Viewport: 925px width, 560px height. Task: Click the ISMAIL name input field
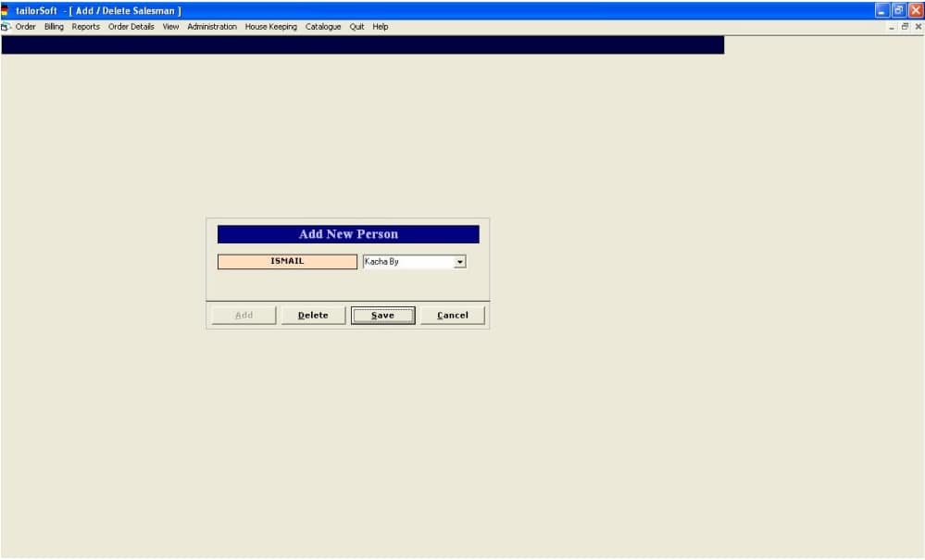coord(287,262)
